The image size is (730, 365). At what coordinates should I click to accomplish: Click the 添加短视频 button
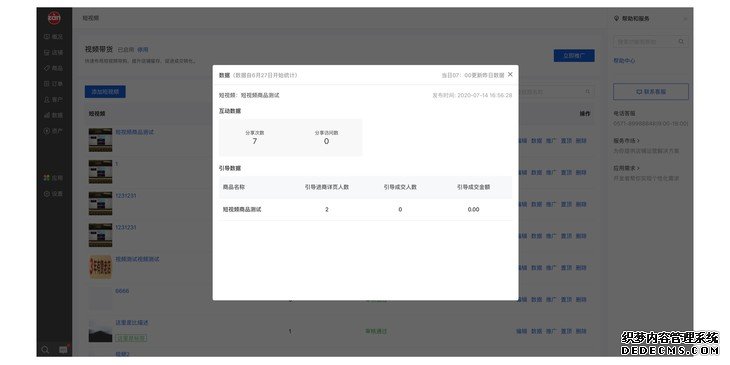click(x=105, y=92)
